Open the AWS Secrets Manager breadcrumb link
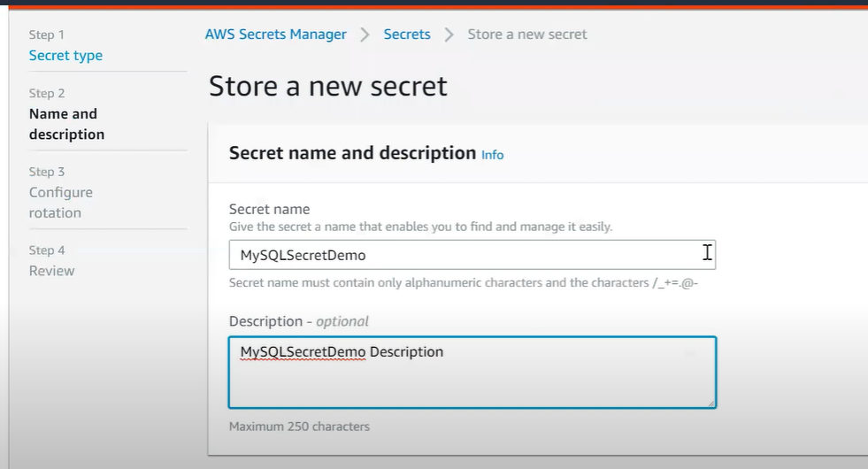 [x=276, y=35]
